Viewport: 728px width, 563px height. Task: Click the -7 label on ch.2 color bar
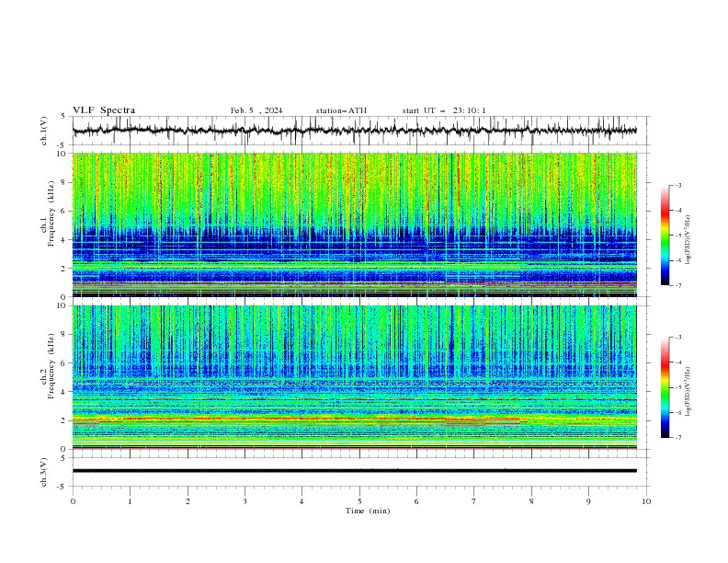pyautogui.click(x=678, y=438)
